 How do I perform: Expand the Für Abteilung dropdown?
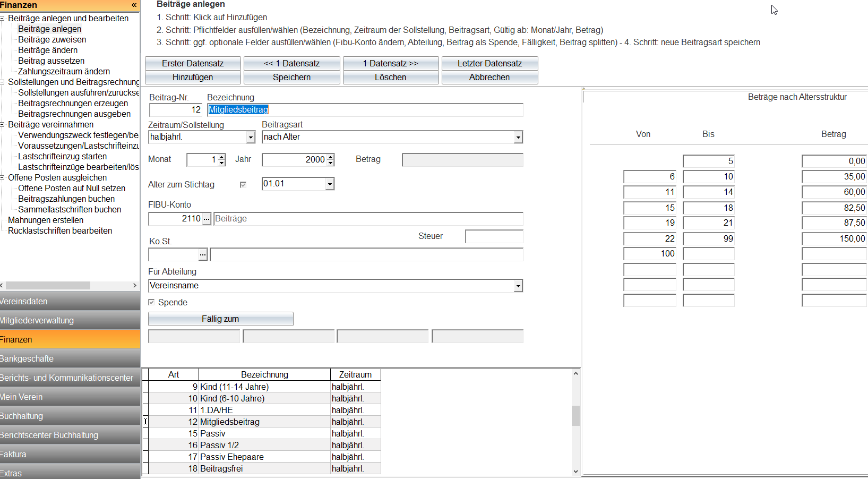tap(518, 286)
